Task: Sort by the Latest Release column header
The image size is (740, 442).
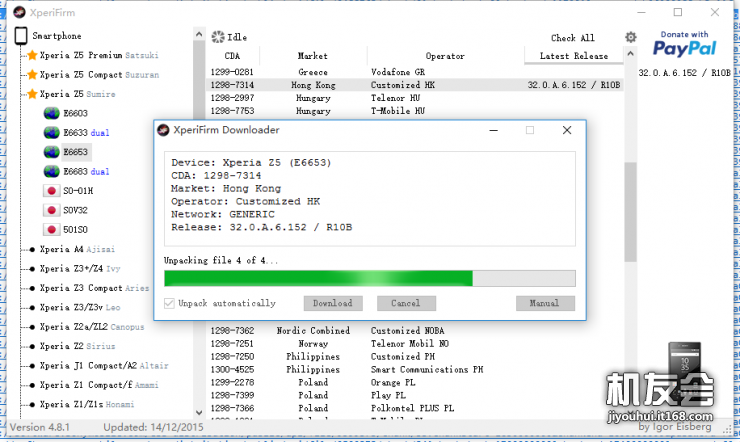Action: [x=574, y=56]
